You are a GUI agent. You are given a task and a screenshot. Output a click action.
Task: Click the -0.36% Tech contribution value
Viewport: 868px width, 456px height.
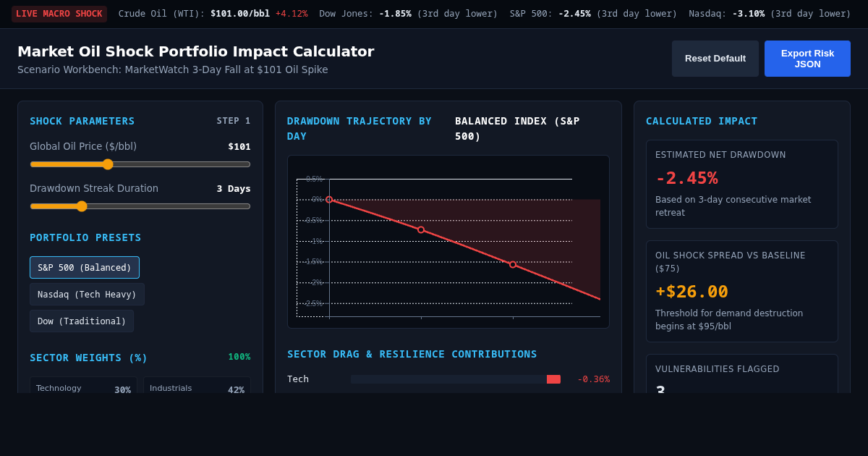pos(593,379)
